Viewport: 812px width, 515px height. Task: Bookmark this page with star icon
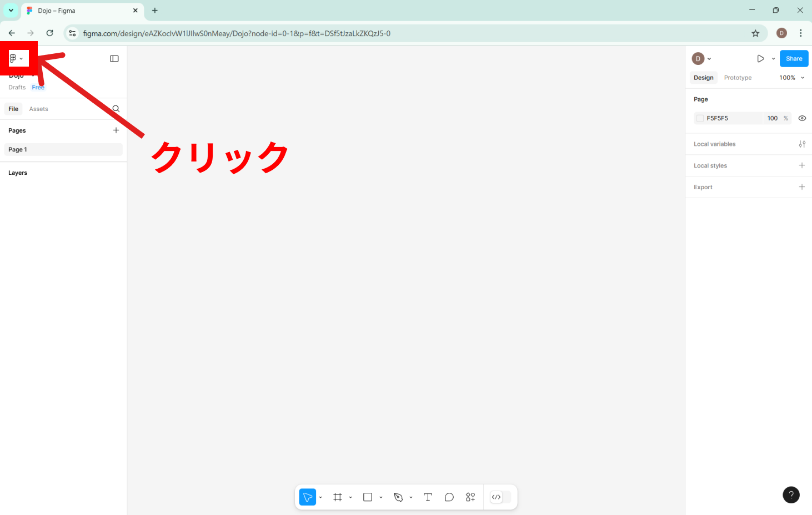pyautogui.click(x=755, y=33)
